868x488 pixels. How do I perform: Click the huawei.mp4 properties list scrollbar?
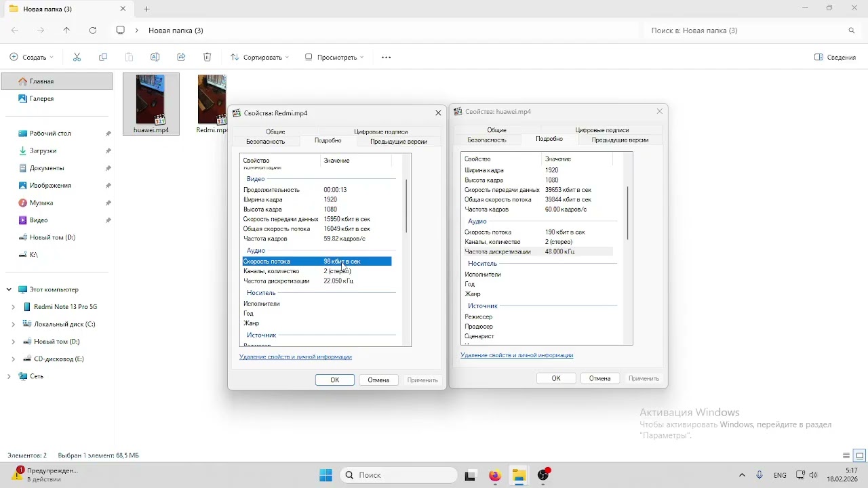pos(628,213)
